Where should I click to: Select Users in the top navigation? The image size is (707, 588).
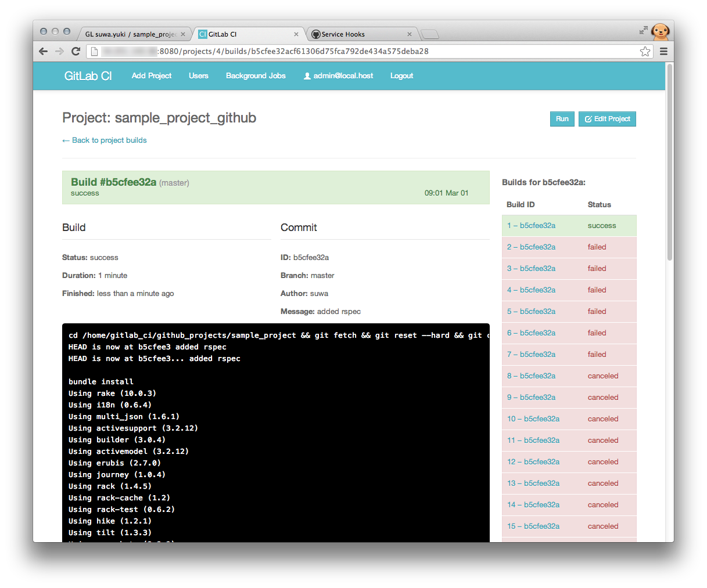[x=198, y=75]
